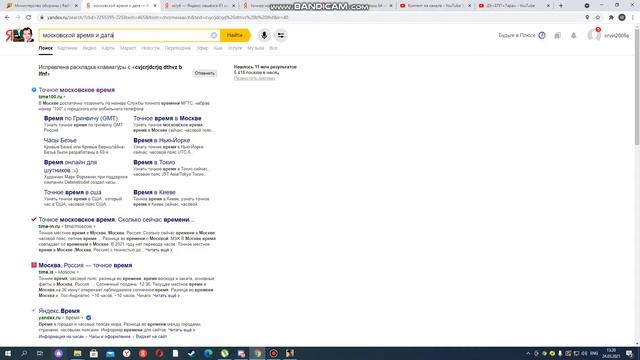
Task: Open Время по Гринвичу (GMT) sitelink
Action: [x=81, y=118]
